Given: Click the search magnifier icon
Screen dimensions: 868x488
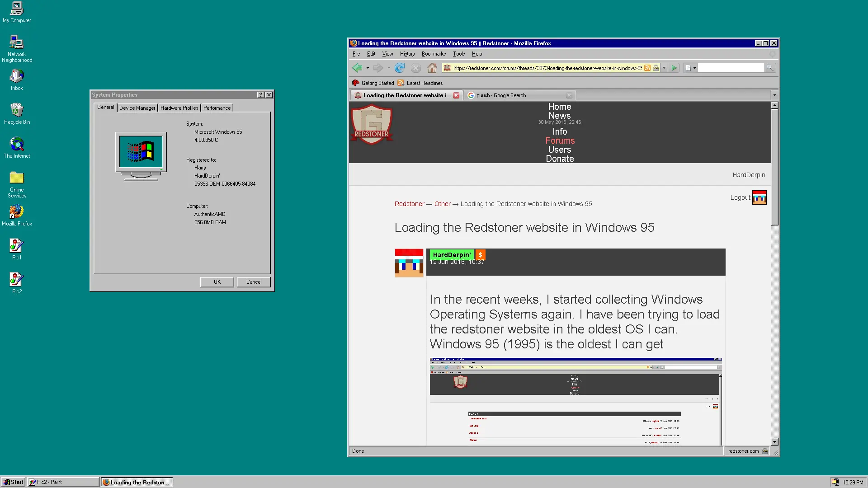Looking at the screenshot, I should (770, 68).
